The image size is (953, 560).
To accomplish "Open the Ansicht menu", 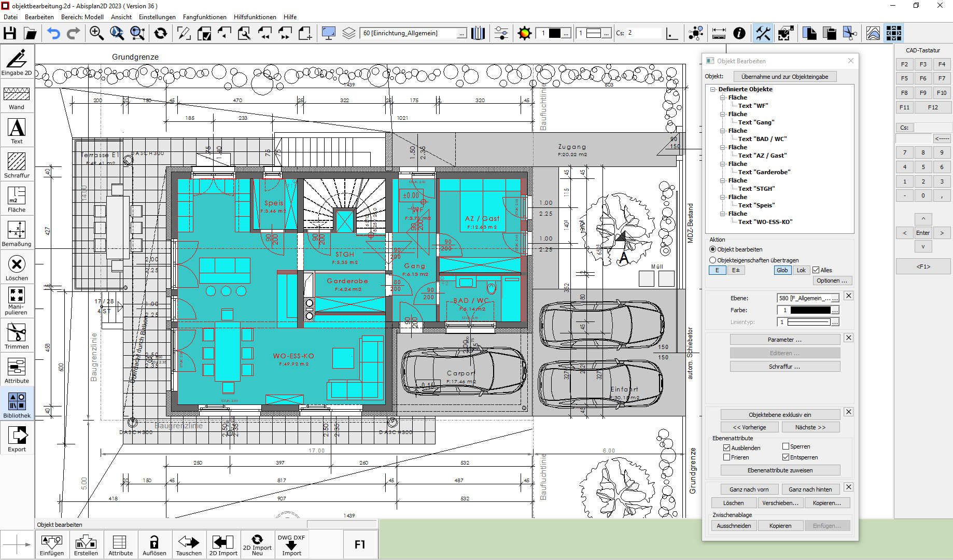I will [x=121, y=17].
